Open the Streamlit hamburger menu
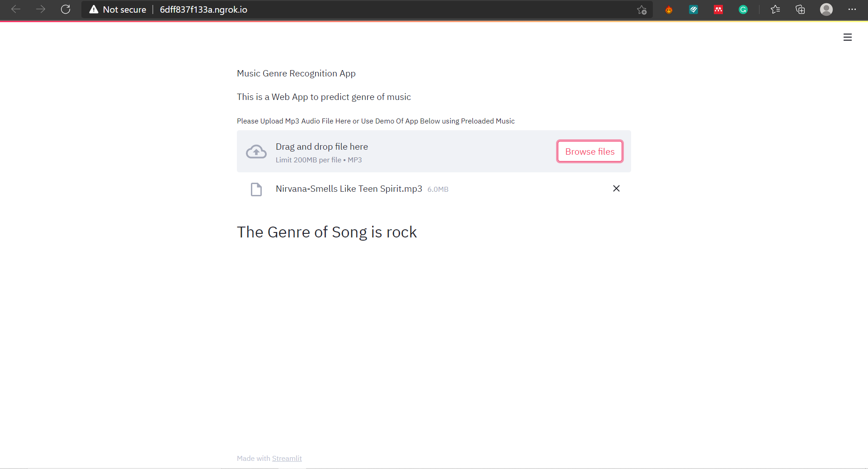Viewport: 868px width, 469px height. 848,37
